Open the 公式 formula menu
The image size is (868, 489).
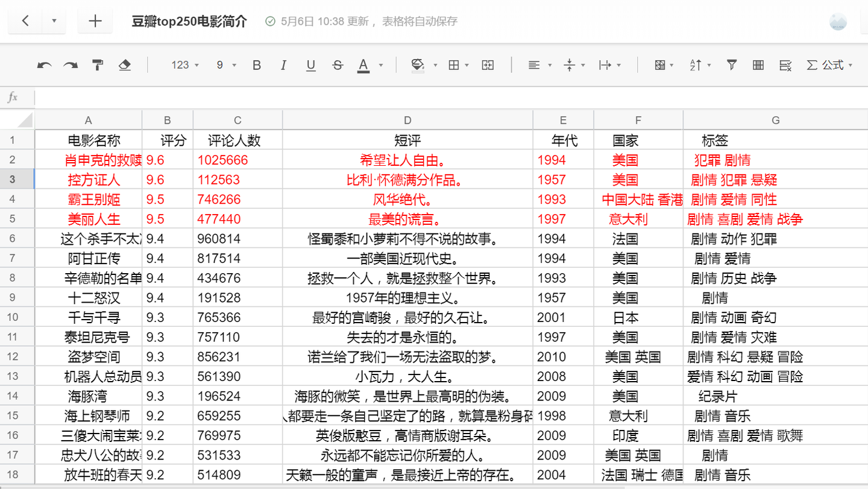[830, 65]
